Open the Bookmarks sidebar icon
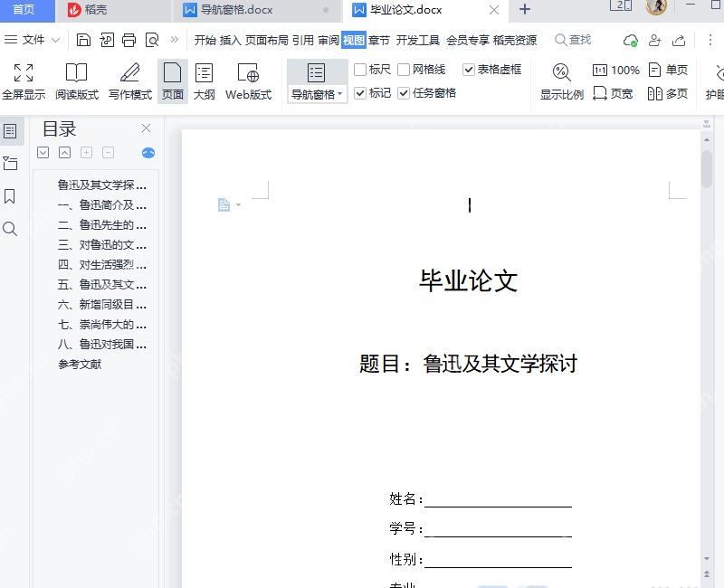The height and width of the screenshot is (588, 724). [x=9, y=196]
